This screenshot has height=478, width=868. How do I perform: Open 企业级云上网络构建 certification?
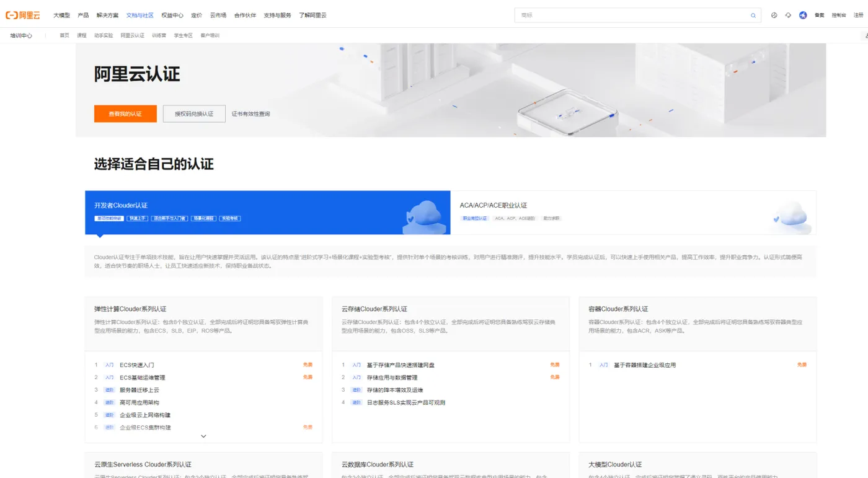coord(145,415)
